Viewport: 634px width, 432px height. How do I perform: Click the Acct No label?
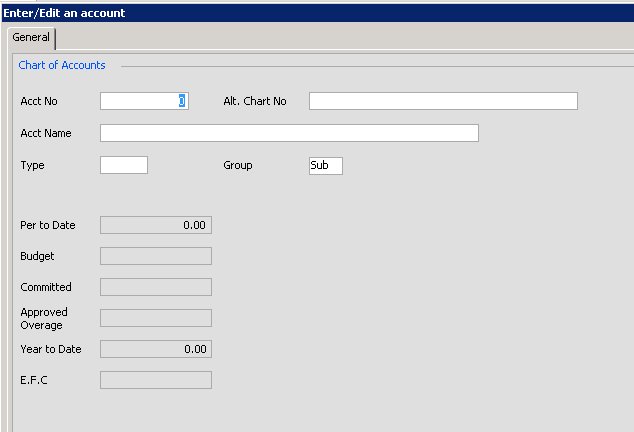(39, 101)
